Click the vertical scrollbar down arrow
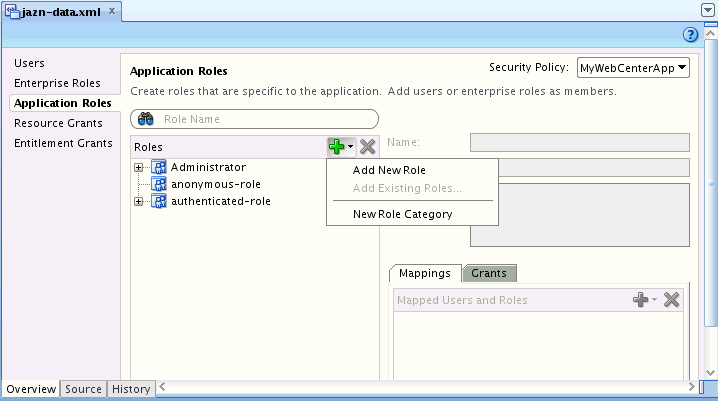 pyautogui.click(x=710, y=373)
